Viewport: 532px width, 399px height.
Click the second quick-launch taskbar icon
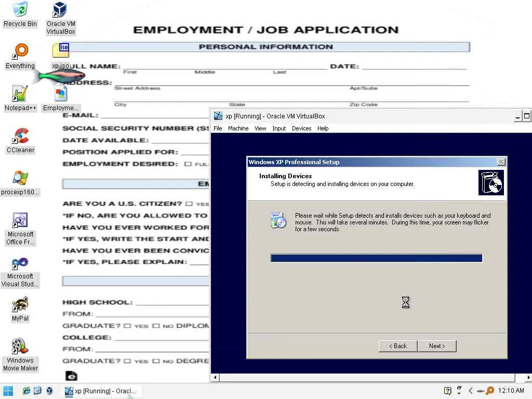37,391
